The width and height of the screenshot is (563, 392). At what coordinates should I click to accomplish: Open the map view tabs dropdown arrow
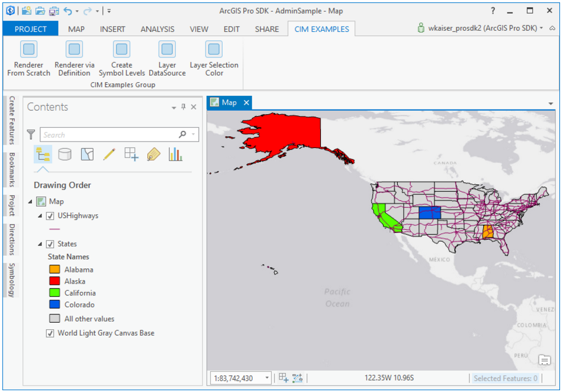(x=551, y=104)
